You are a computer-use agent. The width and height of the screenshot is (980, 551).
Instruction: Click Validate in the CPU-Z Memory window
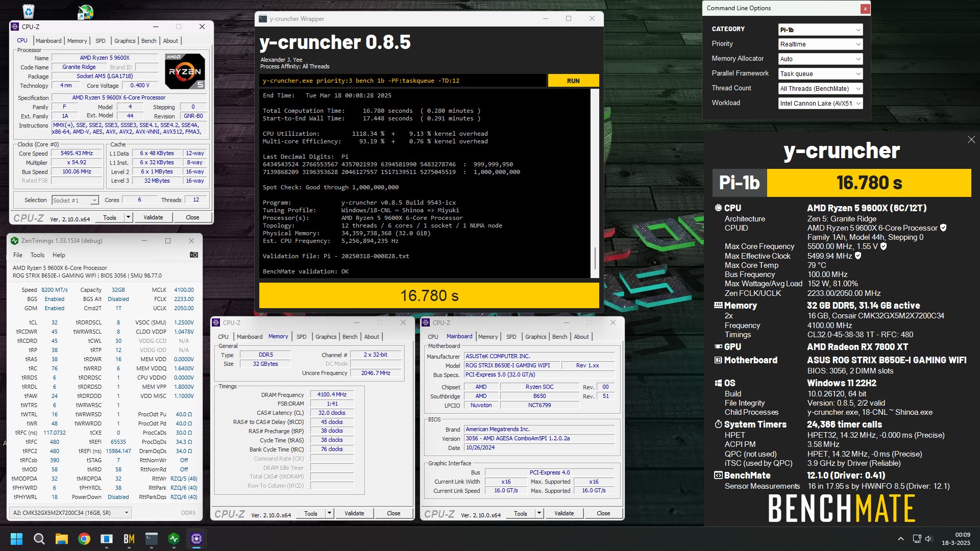[x=354, y=513]
